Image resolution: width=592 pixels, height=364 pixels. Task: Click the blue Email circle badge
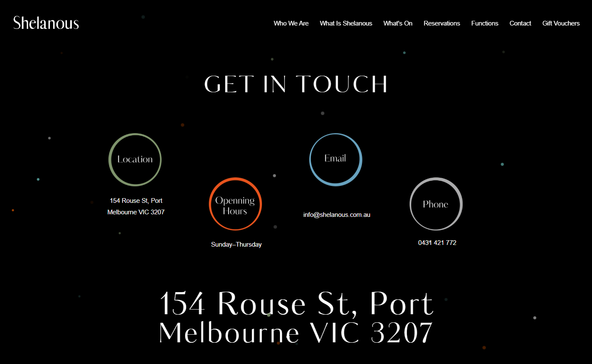tap(336, 159)
